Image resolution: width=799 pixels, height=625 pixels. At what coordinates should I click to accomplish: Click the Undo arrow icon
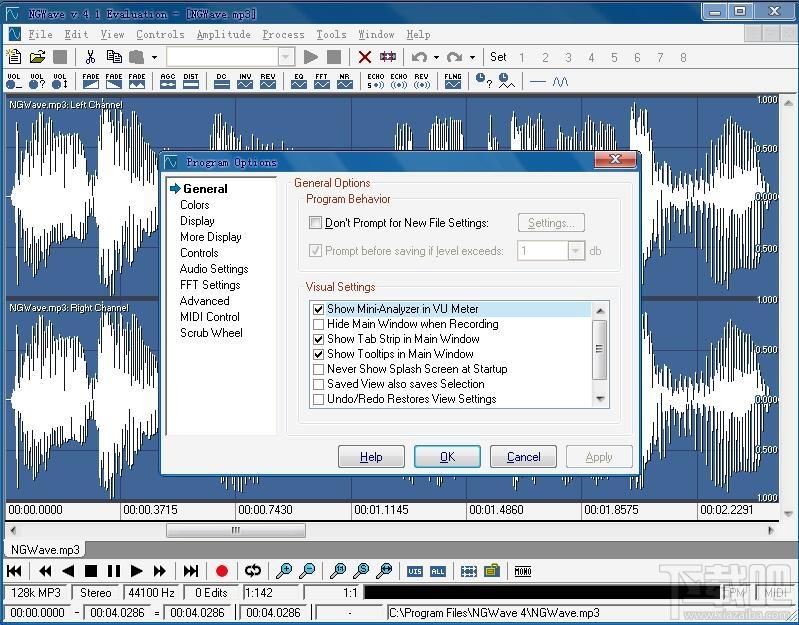click(x=419, y=57)
